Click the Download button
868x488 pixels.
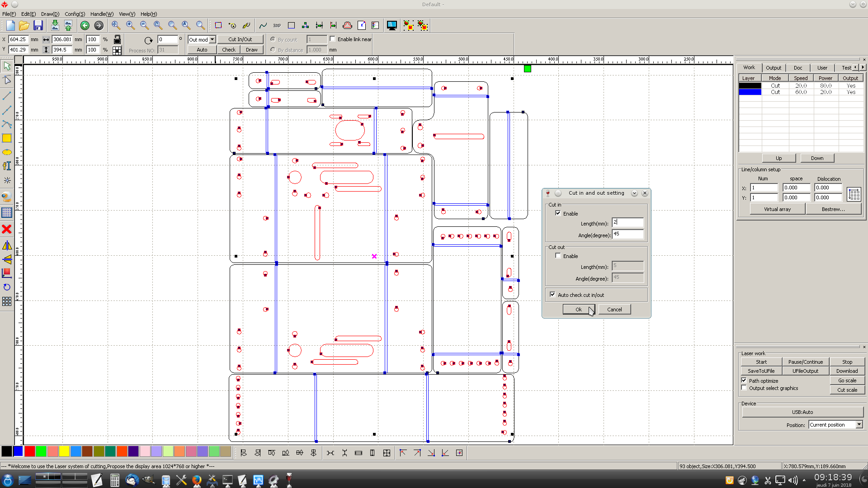(x=847, y=371)
